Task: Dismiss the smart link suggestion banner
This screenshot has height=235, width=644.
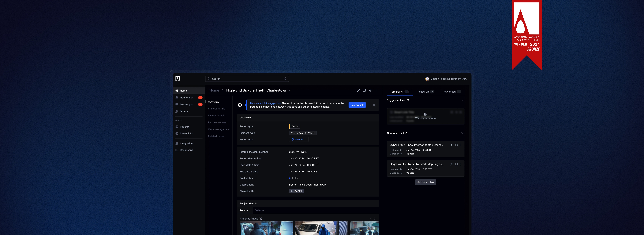Action: [374, 105]
